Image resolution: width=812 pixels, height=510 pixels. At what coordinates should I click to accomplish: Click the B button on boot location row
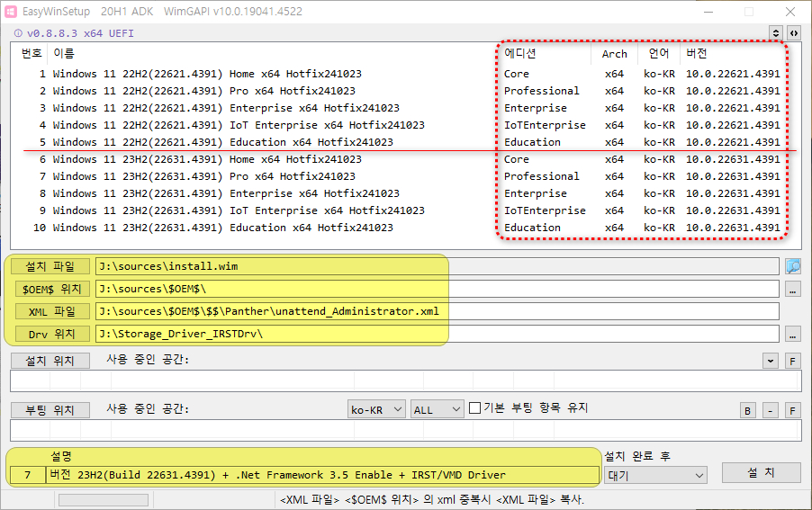click(x=747, y=411)
